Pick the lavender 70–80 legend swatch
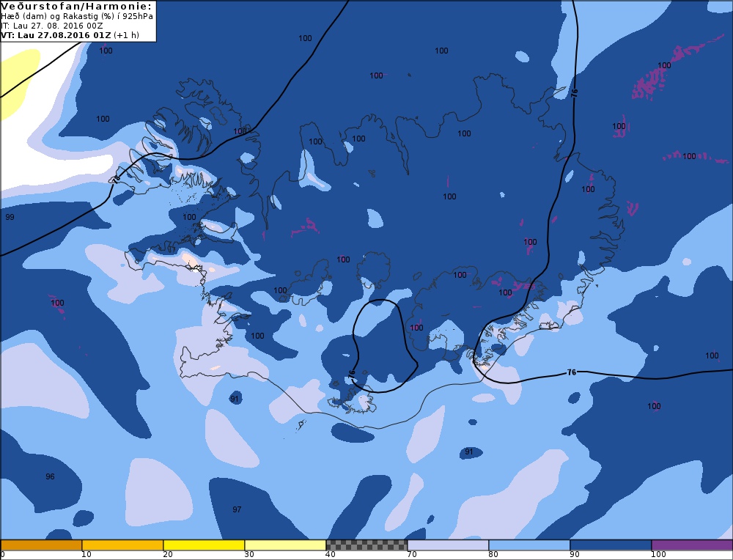Screen dimensions: 733x560 (x=448, y=545)
